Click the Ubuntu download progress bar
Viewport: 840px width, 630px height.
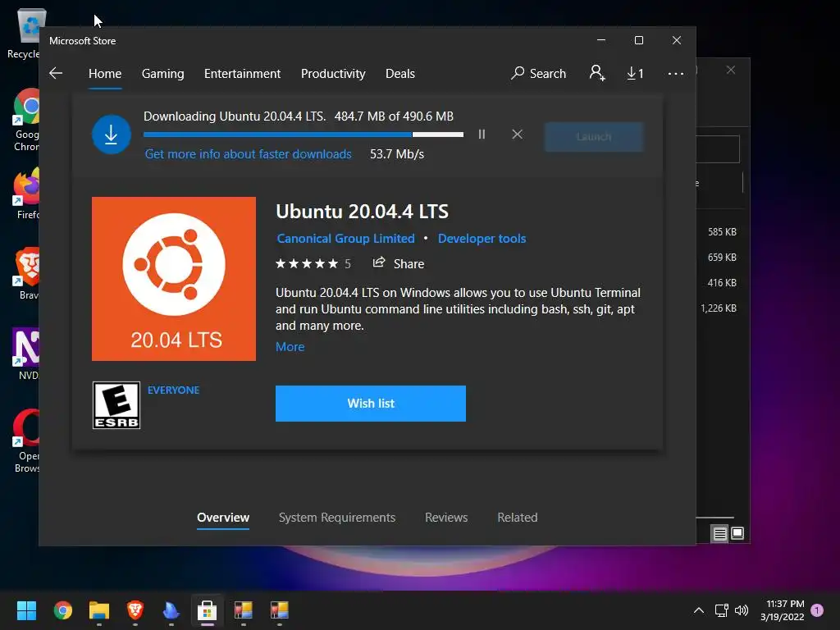pyautogui.click(x=304, y=135)
